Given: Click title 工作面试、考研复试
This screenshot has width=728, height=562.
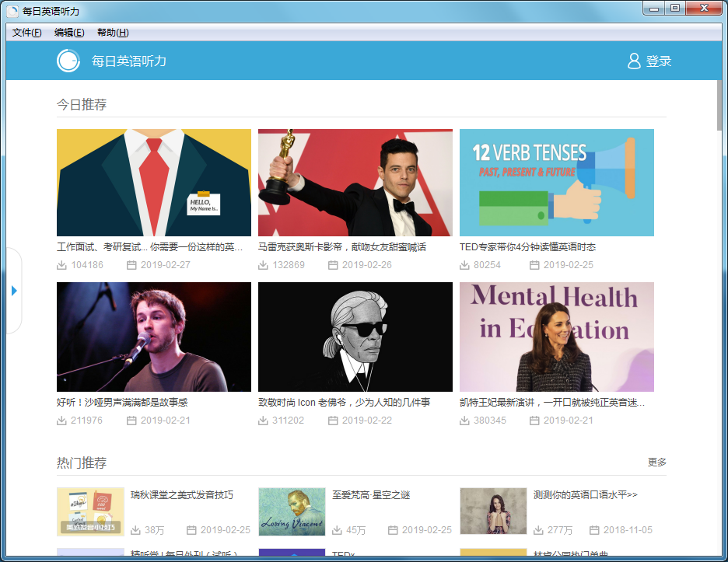Looking at the screenshot, I should coord(149,247).
